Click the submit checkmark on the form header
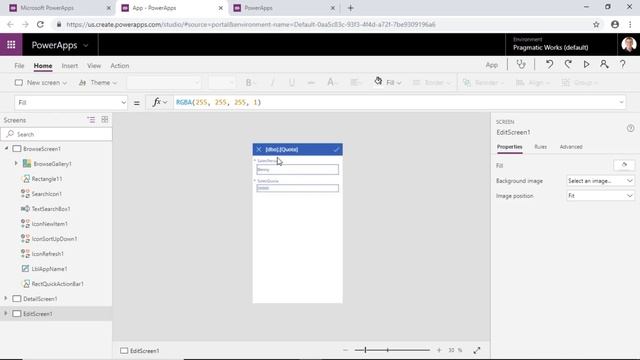The image size is (640, 360). tap(336, 149)
